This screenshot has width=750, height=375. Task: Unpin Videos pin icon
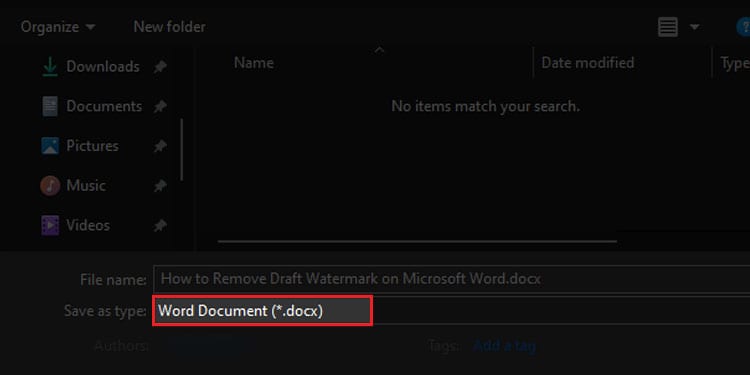[x=160, y=226]
